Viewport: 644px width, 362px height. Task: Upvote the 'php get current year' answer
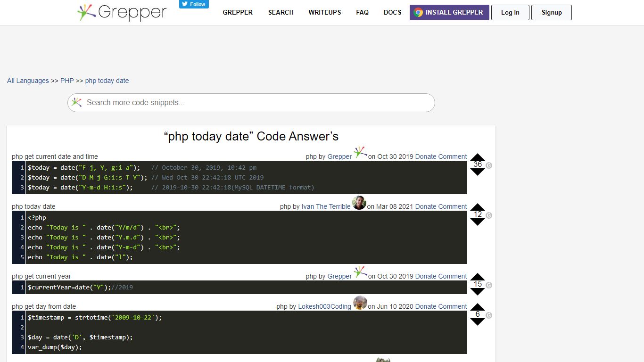tap(478, 277)
